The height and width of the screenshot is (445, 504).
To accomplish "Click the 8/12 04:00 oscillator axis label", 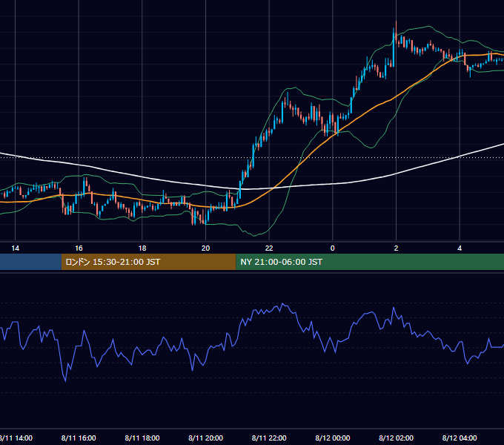I will pos(460,438).
